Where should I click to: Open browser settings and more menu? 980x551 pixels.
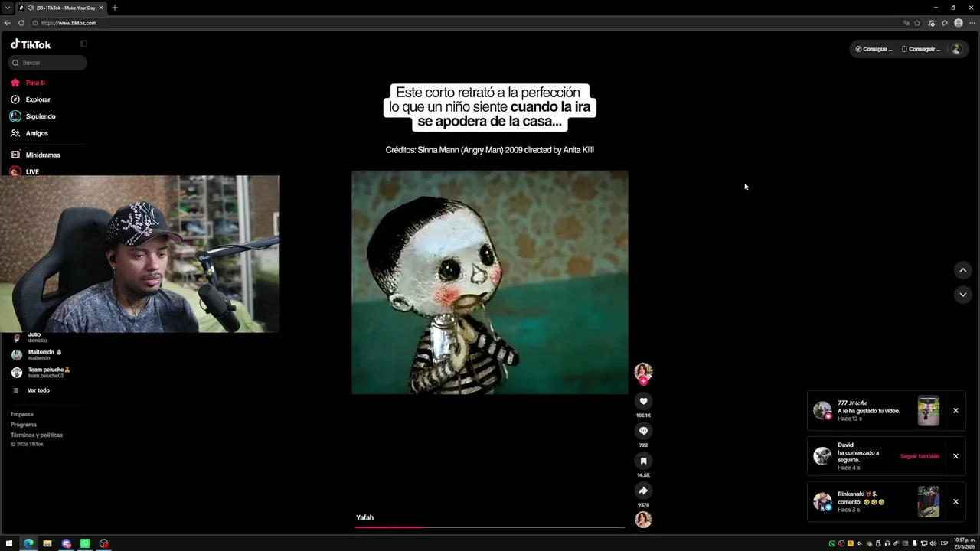[x=972, y=23]
